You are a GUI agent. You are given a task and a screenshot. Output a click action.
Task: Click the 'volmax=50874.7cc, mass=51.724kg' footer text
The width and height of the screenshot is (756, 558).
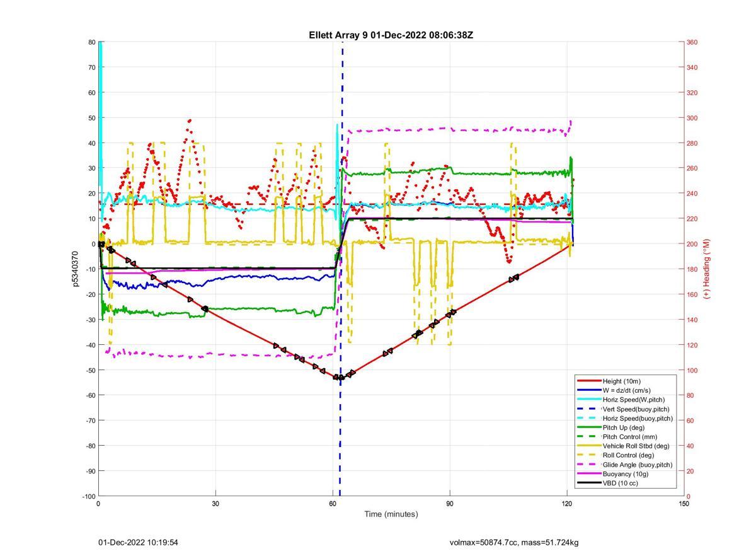click(x=513, y=542)
